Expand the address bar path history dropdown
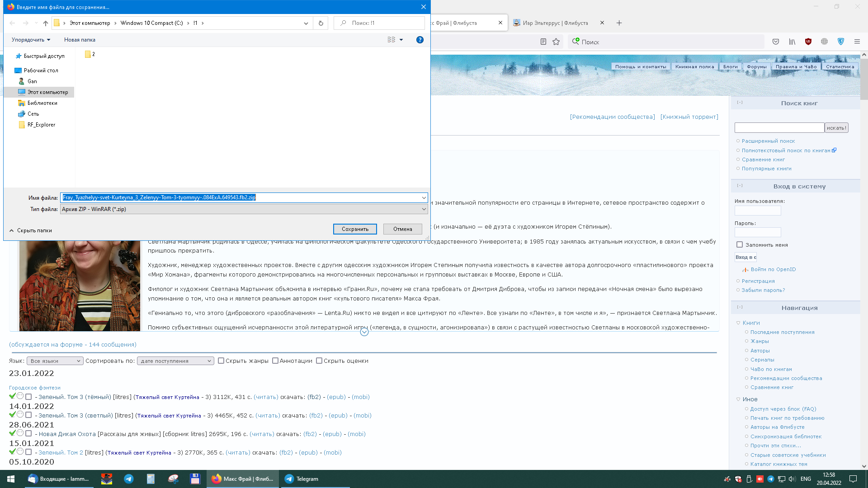 coord(306,23)
